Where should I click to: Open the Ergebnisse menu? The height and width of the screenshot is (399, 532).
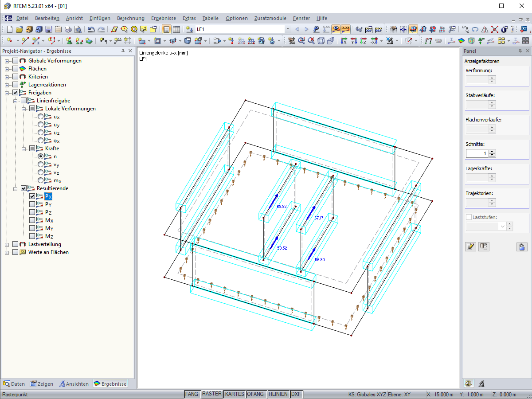(x=164, y=18)
